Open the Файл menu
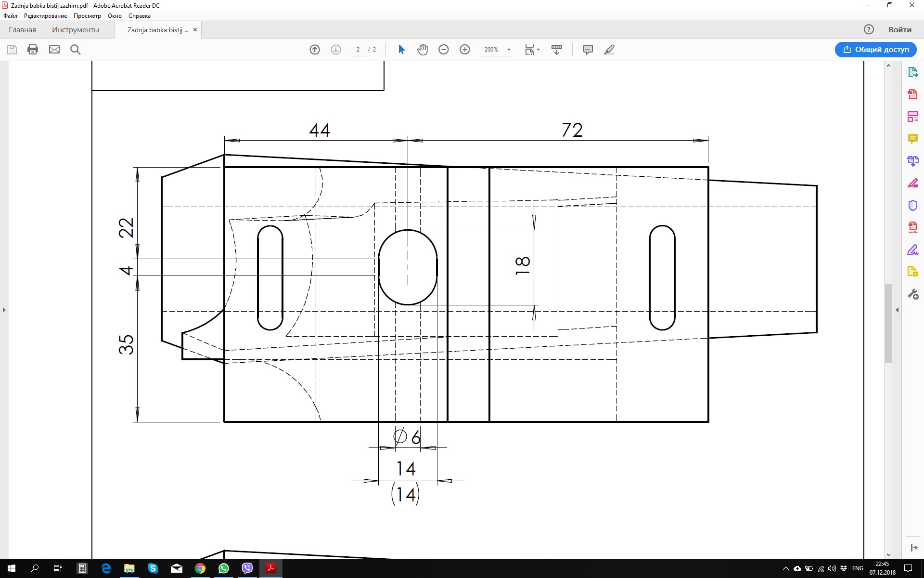Image resolution: width=924 pixels, height=578 pixels. tap(10, 16)
